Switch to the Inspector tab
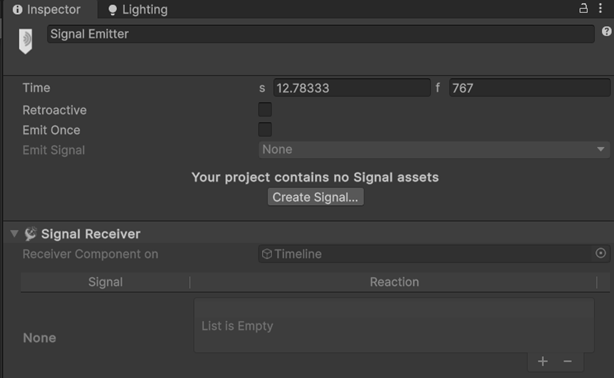 point(47,9)
